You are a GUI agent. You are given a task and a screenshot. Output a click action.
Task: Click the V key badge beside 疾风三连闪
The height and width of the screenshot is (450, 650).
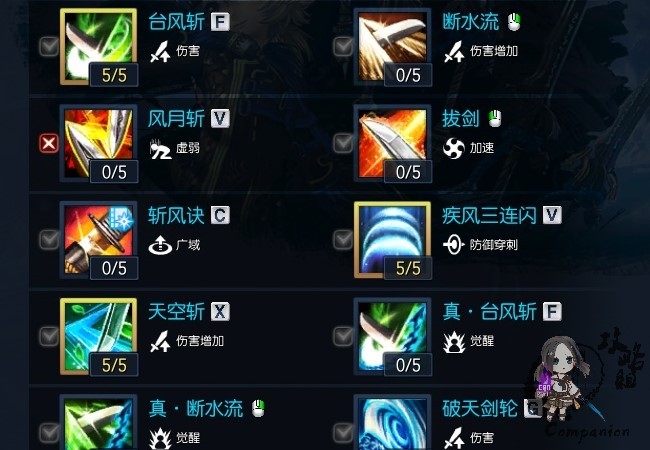pos(552,215)
